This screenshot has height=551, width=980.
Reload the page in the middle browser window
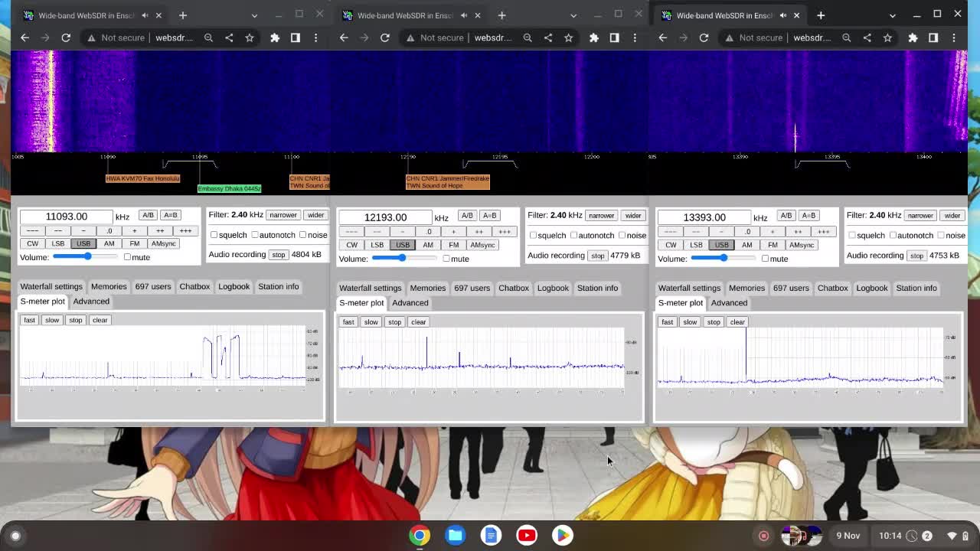tap(385, 37)
